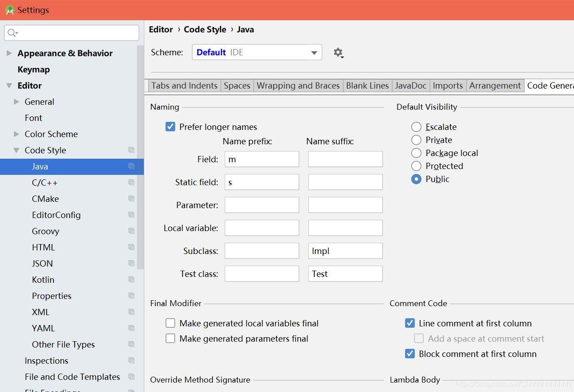Click the copy icon beside Inspections

coord(131,361)
